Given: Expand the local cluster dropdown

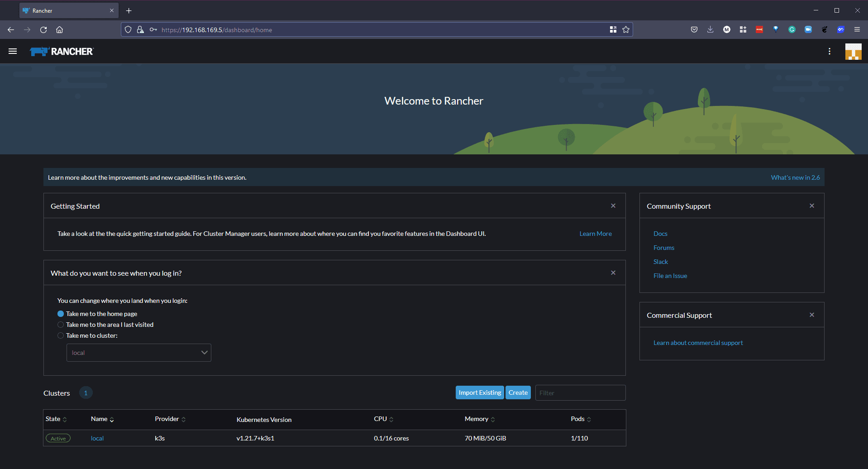Looking at the screenshot, I should click(x=138, y=353).
